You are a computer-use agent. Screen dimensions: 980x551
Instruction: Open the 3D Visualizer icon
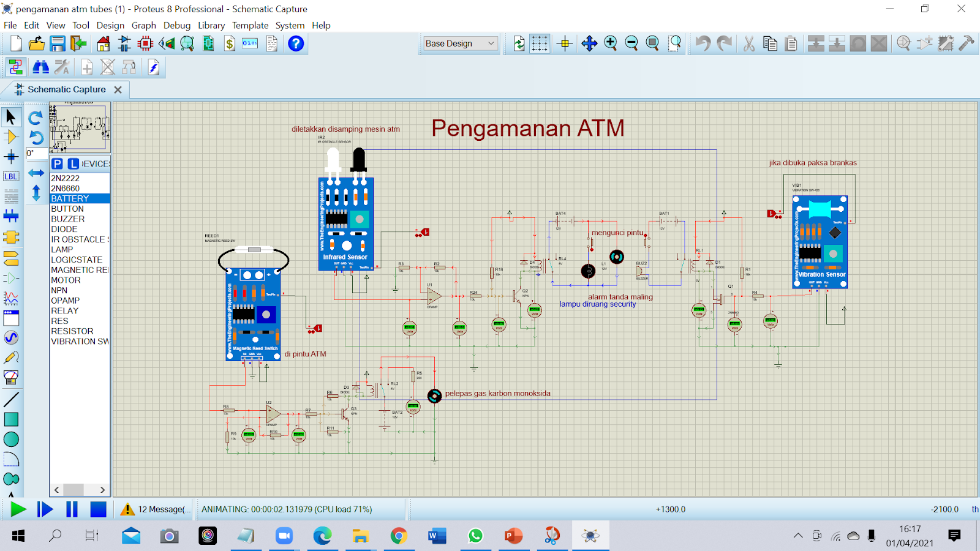166,43
